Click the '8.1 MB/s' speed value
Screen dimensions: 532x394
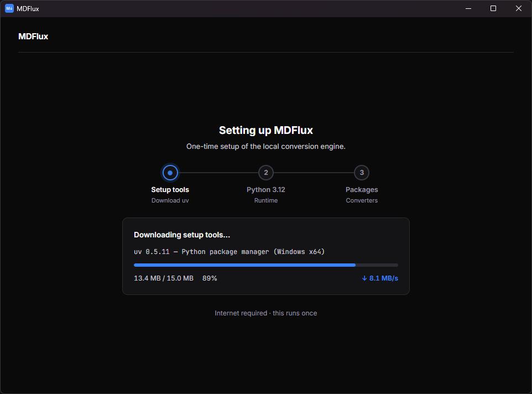coord(383,278)
